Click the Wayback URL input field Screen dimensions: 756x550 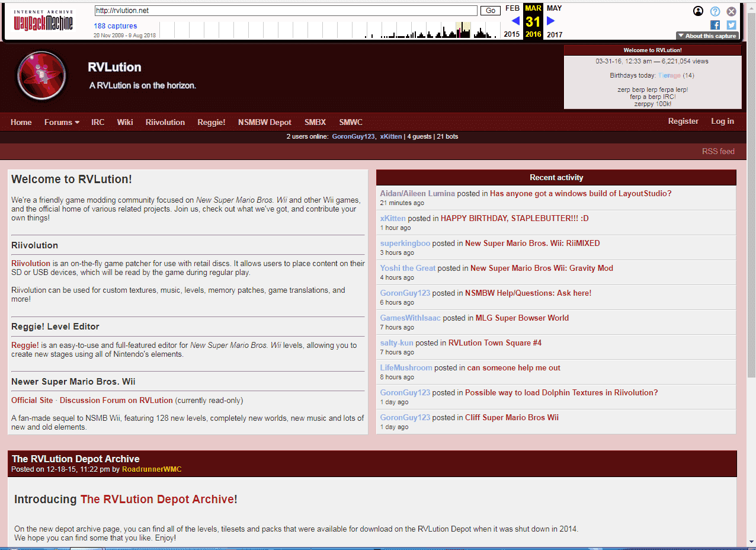tap(286, 11)
